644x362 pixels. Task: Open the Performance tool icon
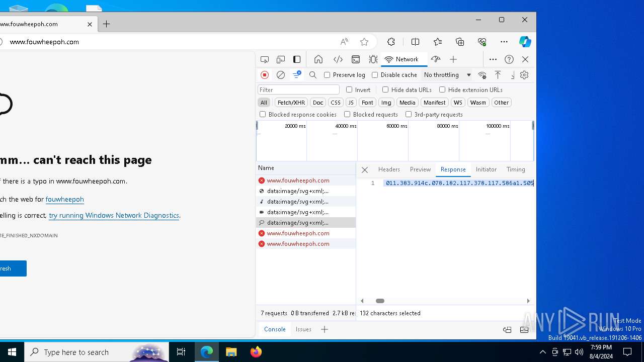[436, 59]
